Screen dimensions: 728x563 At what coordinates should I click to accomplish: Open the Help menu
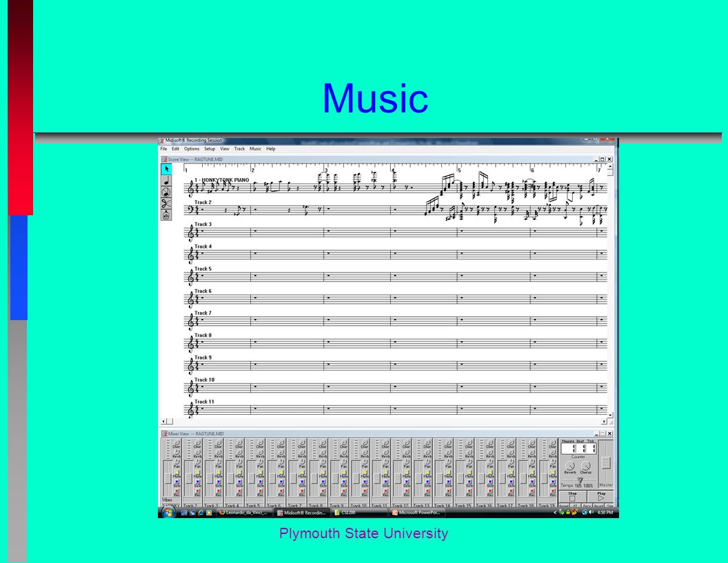[x=271, y=149]
